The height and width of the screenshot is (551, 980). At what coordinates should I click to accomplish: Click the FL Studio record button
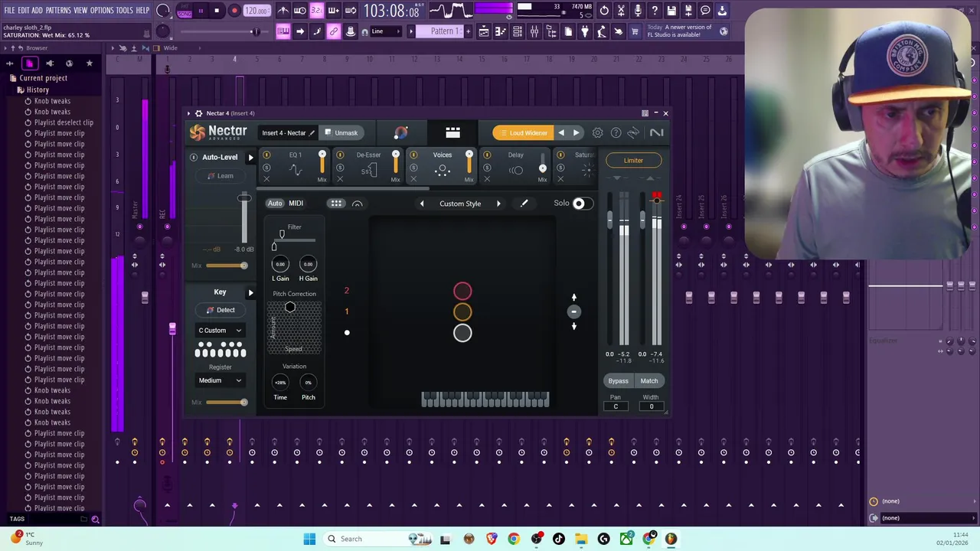(x=234, y=11)
